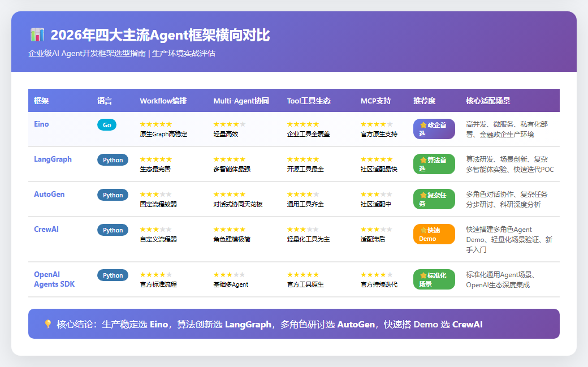Click the star rating above 基础多Agent

tap(230, 275)
